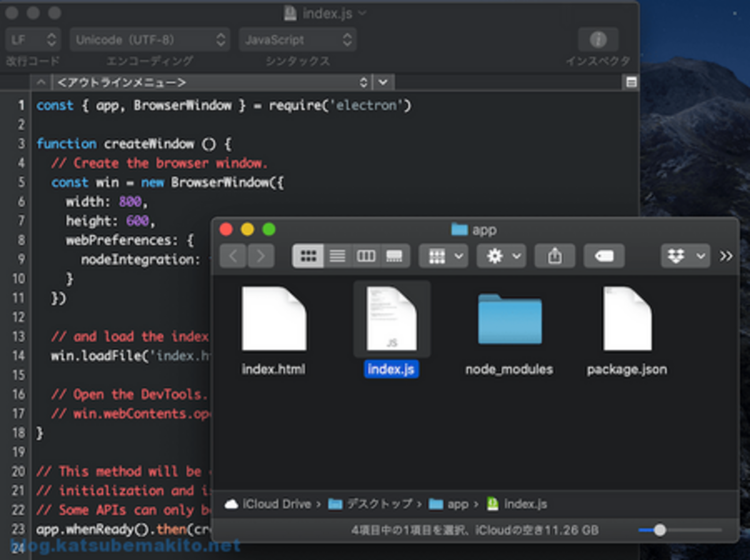Switch Finder to column view
This screenshot has height=560, width=750.
point(366,256)
